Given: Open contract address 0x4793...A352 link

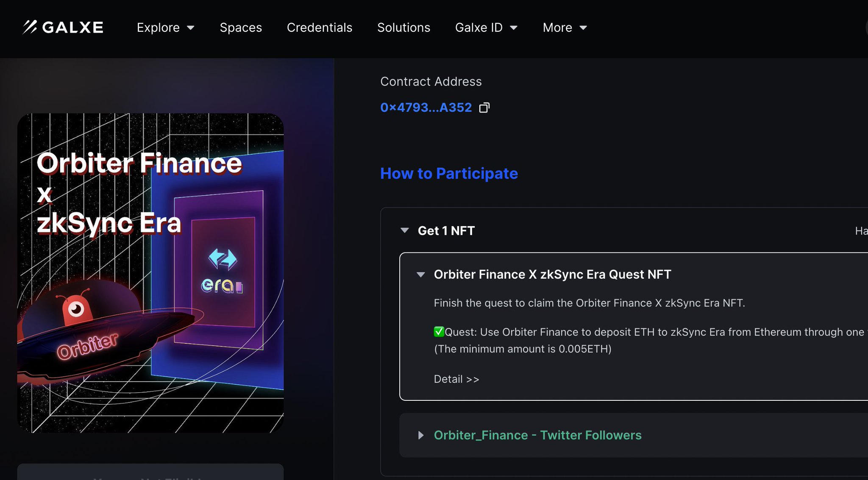Looking at the screenshot, I should click(426, 108).
